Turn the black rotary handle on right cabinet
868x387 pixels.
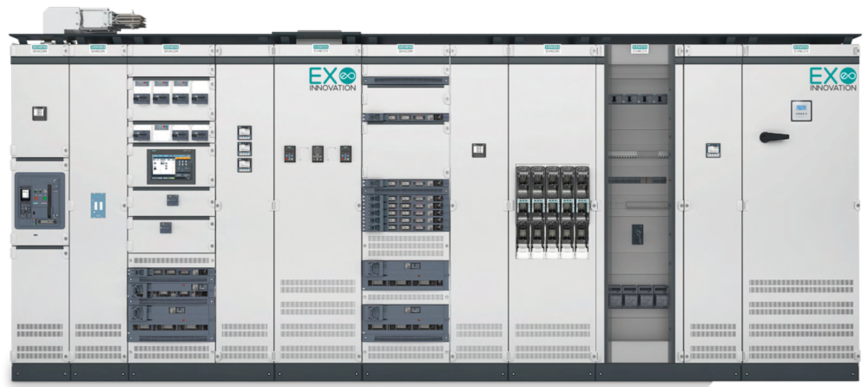coord(774,137)
